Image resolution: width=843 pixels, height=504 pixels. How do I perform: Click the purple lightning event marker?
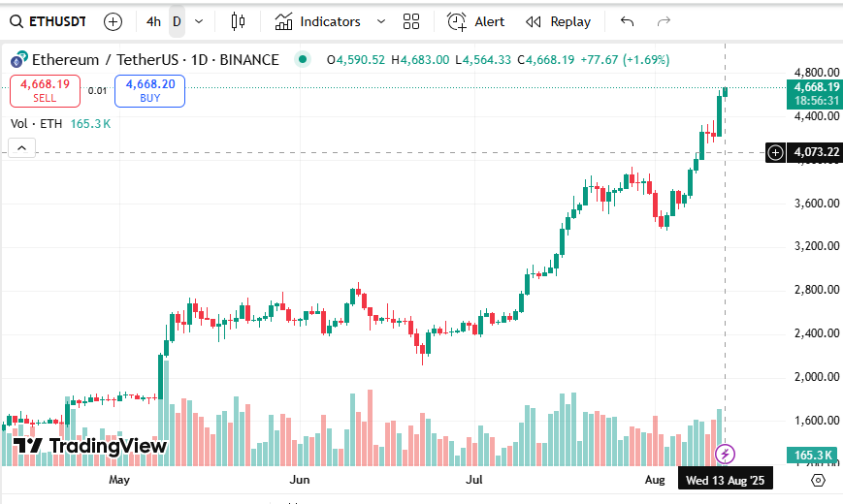pyautogui.click(x=725, y=454)
